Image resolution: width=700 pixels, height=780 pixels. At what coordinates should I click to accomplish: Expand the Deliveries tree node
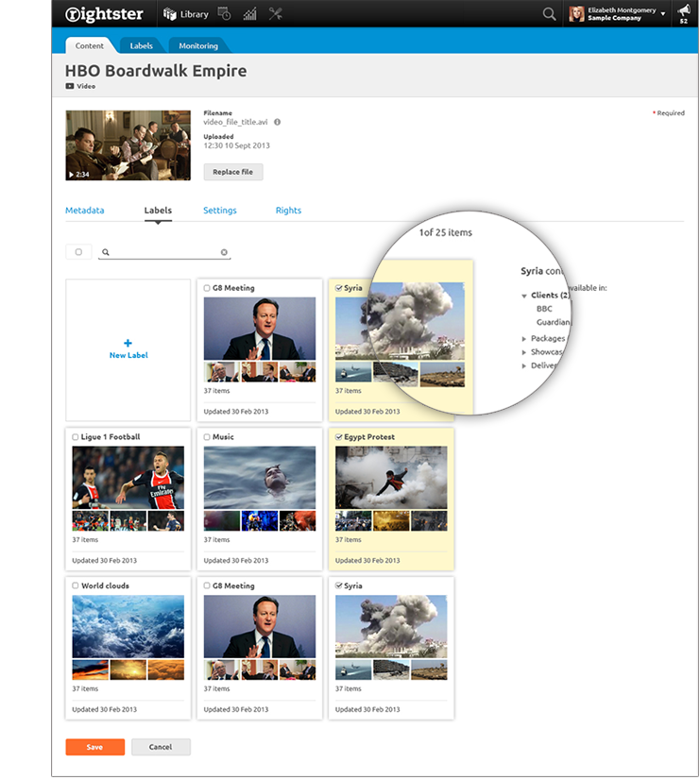point(524,365)
